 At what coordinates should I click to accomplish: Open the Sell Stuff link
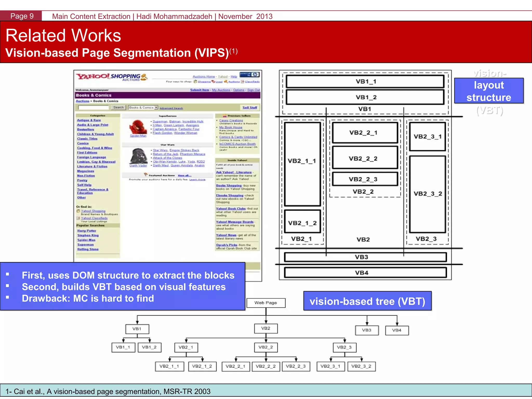point(250,108)
